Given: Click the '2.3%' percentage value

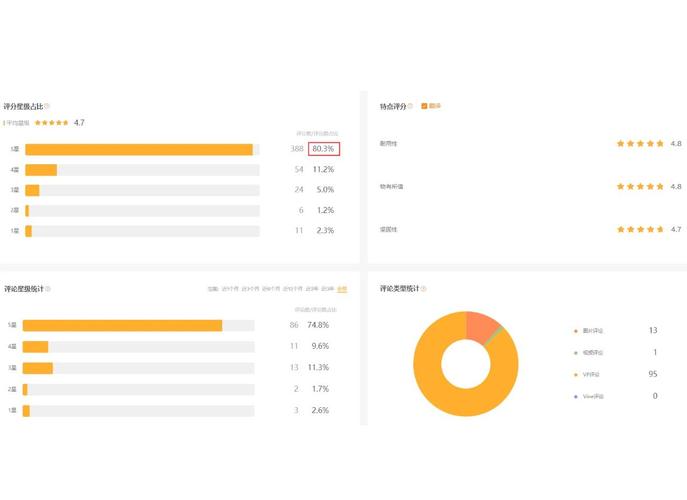Looking at the screenshot, I should [325, 230].
